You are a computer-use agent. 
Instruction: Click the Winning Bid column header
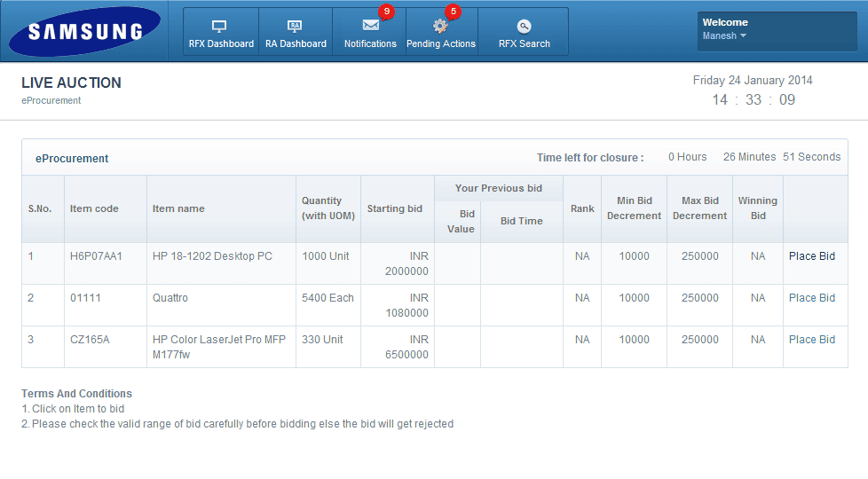click(x=758, y=208)
